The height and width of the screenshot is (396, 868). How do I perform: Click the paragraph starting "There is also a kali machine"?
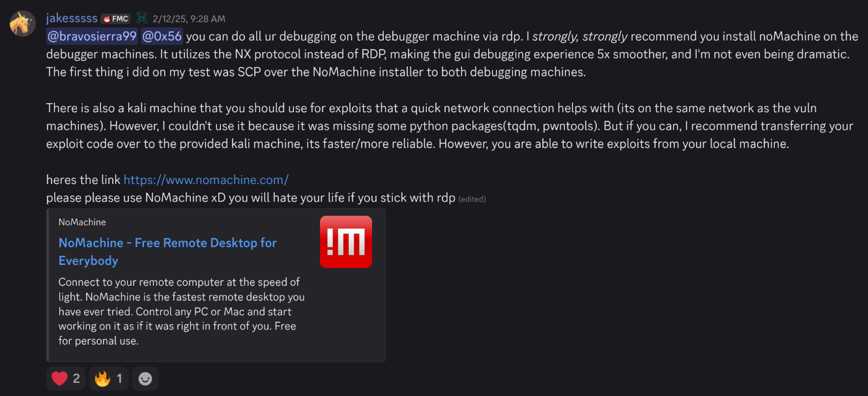point(450,126)
